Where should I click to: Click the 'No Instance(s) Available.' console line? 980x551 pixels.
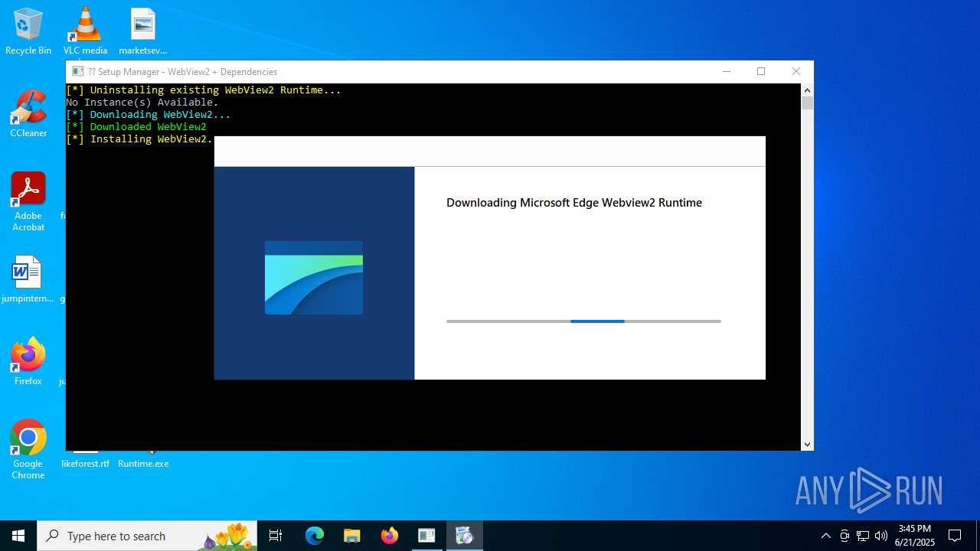[142, 102]
